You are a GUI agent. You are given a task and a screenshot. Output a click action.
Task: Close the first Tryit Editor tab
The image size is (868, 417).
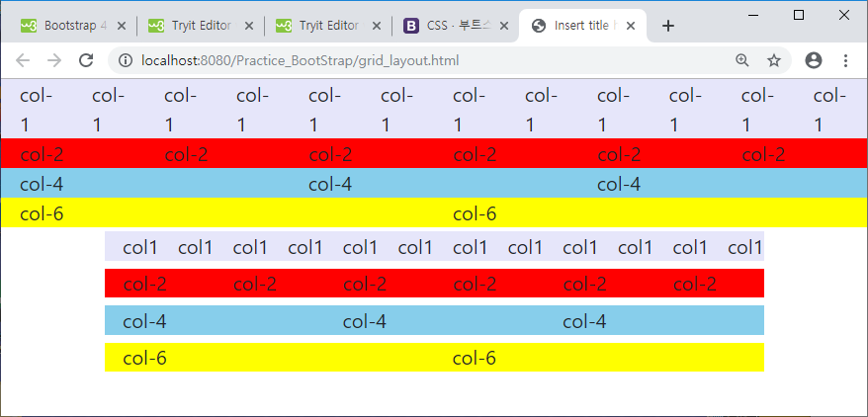coord(249,26)
